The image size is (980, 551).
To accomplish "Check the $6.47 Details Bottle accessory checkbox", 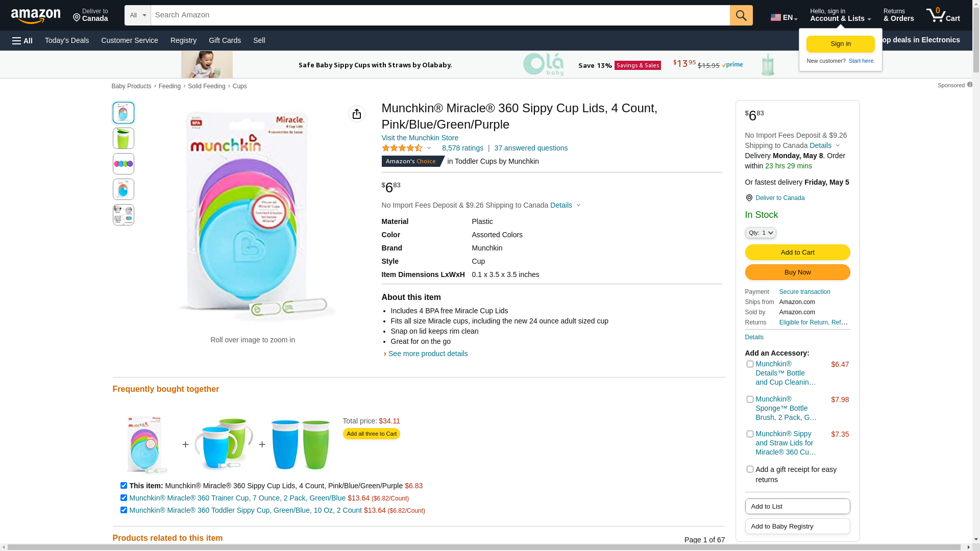I will click(750, 364).
